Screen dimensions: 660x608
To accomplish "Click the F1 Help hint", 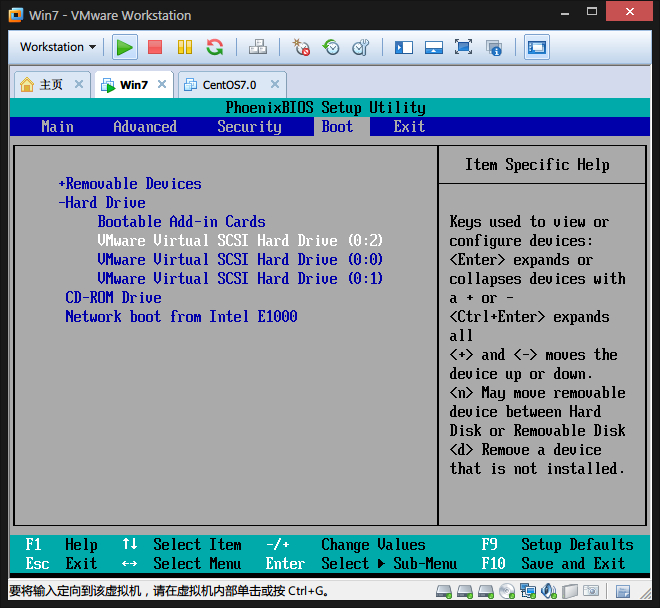I will coord(61,544).
